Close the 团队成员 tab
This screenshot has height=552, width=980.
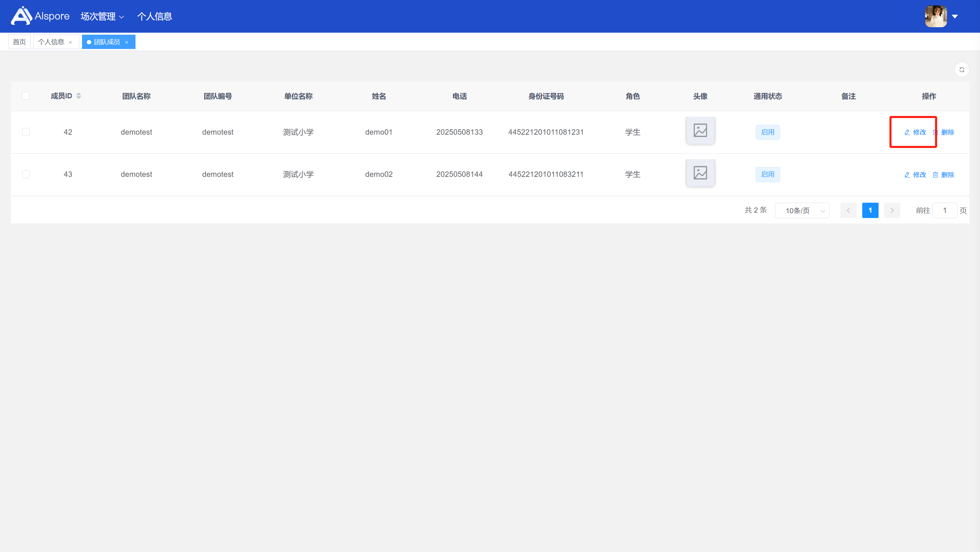pos(127,42)
